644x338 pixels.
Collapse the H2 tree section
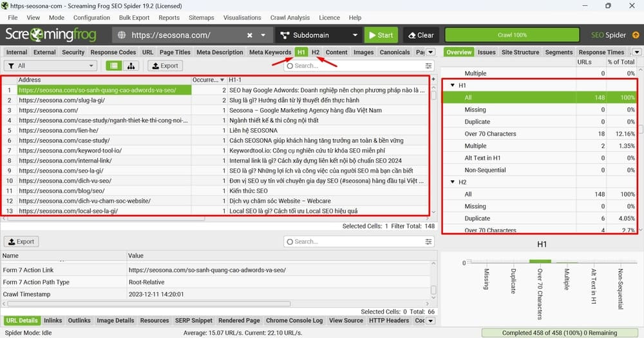[x=453, y=182]
